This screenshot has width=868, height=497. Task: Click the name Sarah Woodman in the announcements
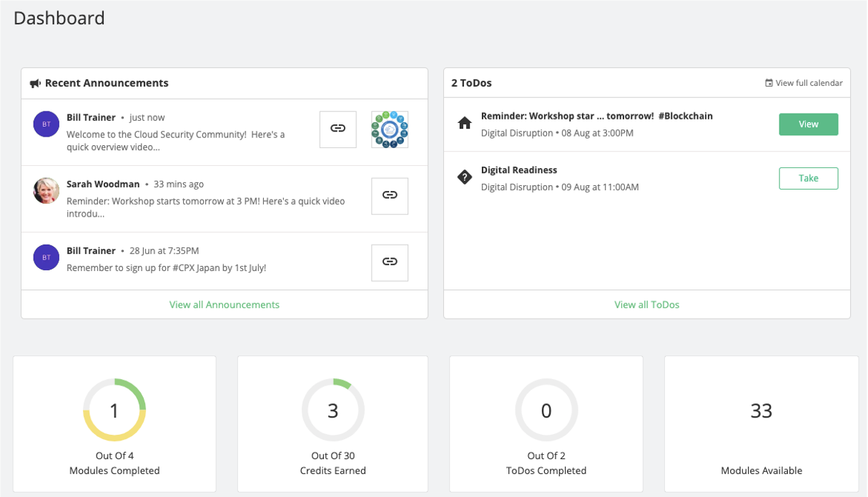click(103, 184)
